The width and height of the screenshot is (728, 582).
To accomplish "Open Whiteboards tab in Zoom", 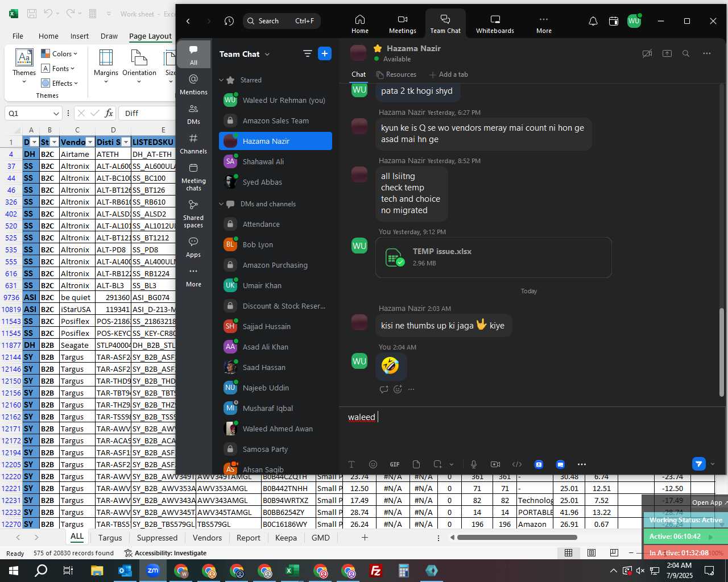I will click(x=495, y=24).
